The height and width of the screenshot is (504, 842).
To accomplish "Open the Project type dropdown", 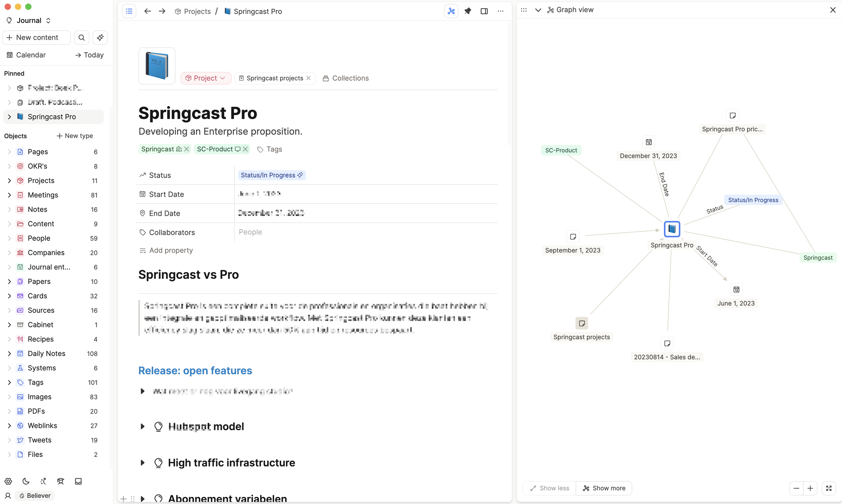I will (x=206, y=78).
